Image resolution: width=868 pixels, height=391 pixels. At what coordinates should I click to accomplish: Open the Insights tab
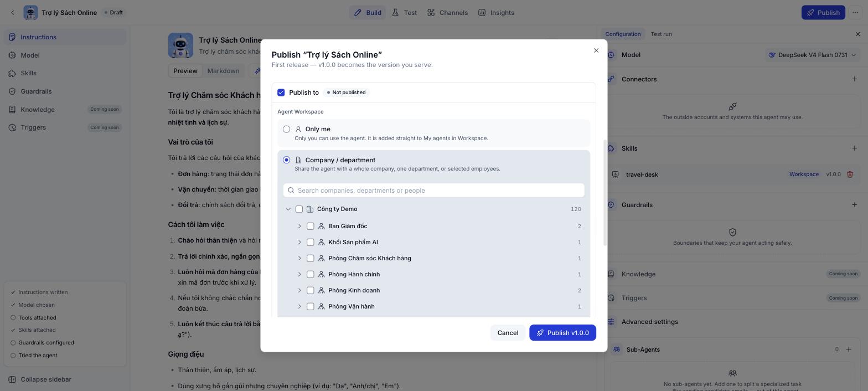(496, 12)
